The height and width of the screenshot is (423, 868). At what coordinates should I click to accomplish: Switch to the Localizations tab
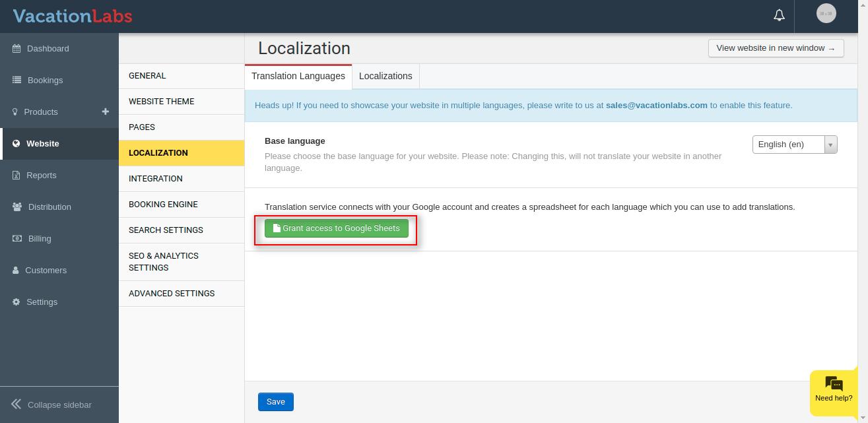click(x=385, y=76)
